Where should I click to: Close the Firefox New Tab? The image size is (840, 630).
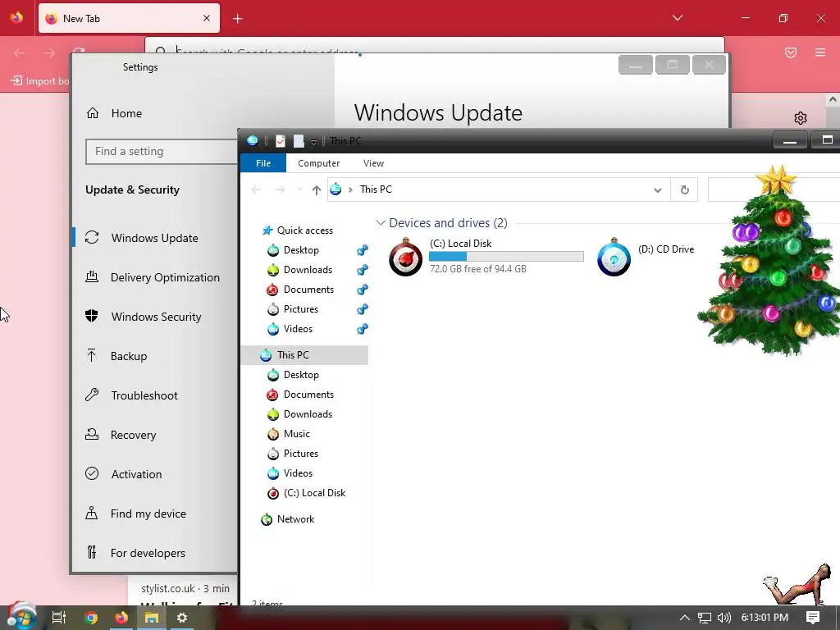(x=207, y=18)
